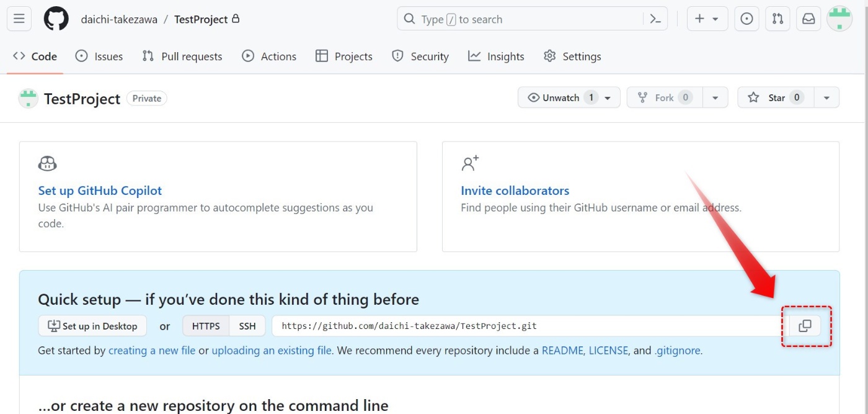868x414 pixels.
Task: Open the user avatar menu
Action: click(x=839, y=19)
